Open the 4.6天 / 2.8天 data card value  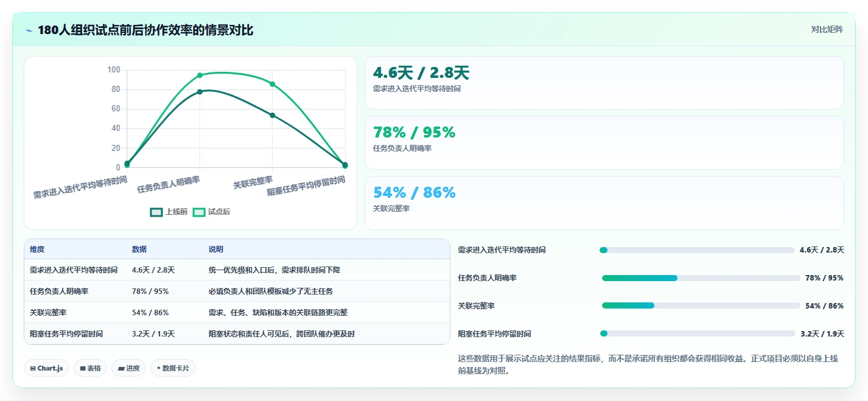pos(421,73)
